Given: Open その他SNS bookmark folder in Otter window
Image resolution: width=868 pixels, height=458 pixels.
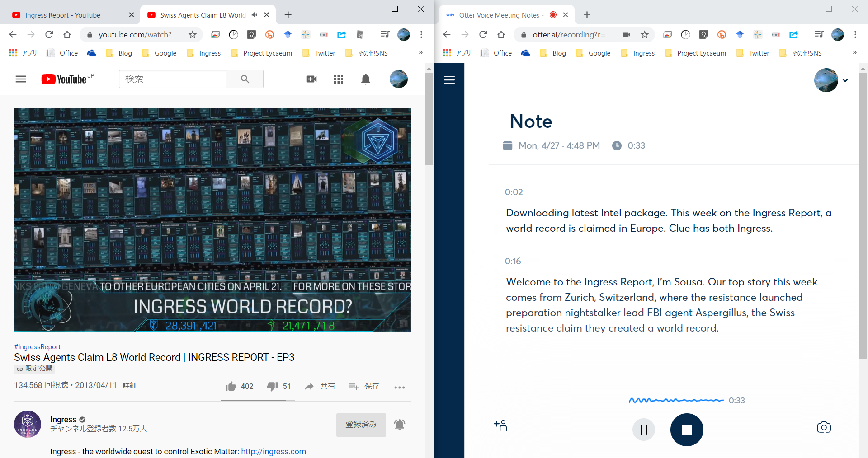Looking at the screenshot, I should coord(801,53).
